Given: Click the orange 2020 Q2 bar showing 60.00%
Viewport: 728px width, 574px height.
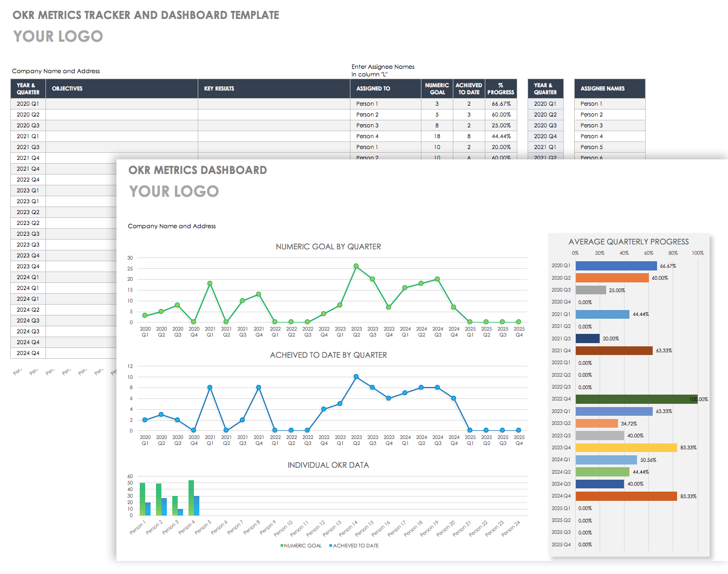Looking at the screenshot, I should pyautogui.click(x=612, y=278).
